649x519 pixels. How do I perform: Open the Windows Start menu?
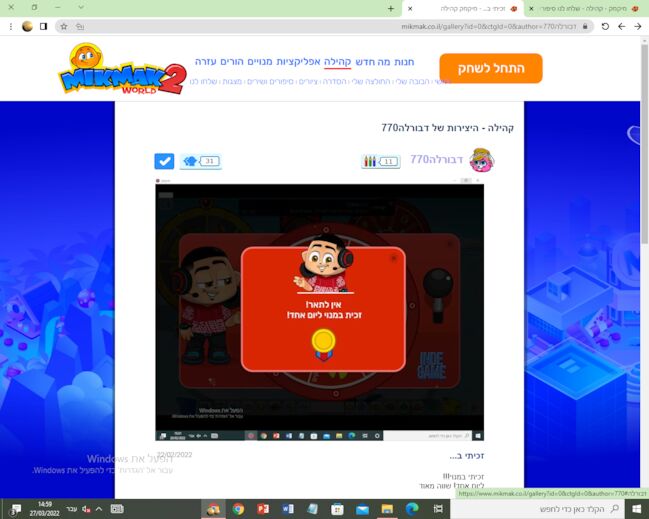(637, 509)
